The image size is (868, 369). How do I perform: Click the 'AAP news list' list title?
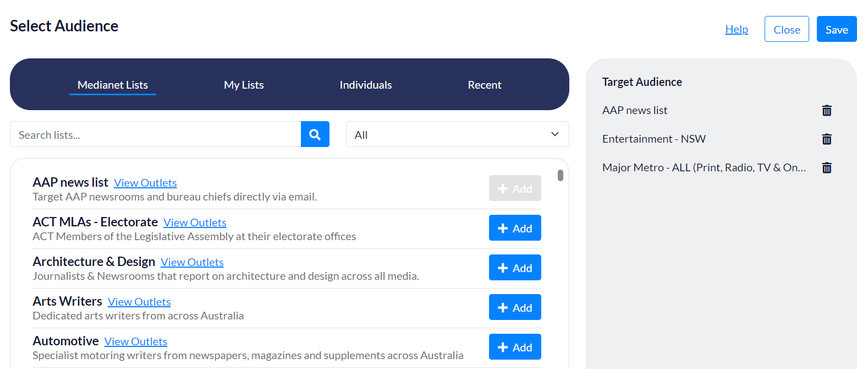tap(70, 182)
